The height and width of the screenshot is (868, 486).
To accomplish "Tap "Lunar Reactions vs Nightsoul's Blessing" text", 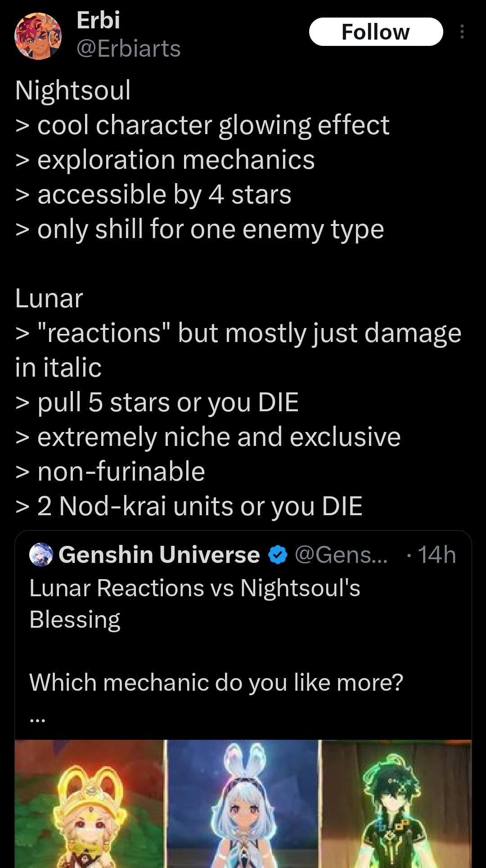I will click(194, 603).
